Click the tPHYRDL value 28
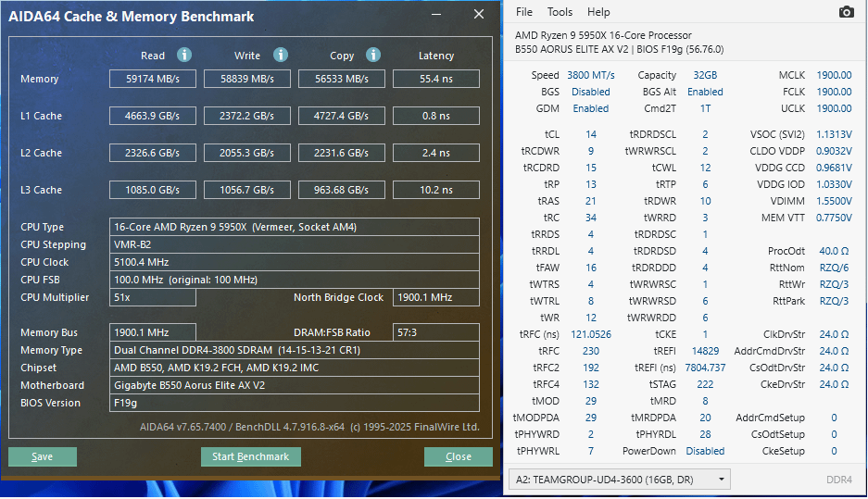868x499 pixels. click(x=705, y=434)
